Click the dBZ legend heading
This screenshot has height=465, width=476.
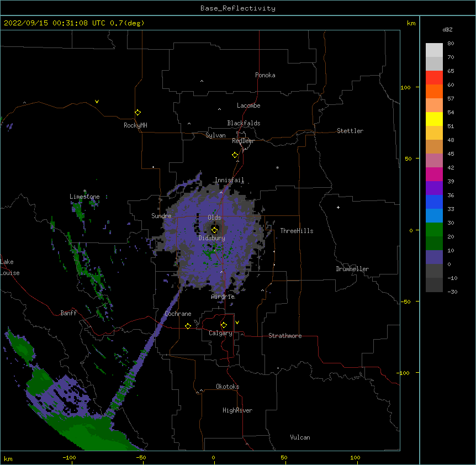[x=447, y=30]
